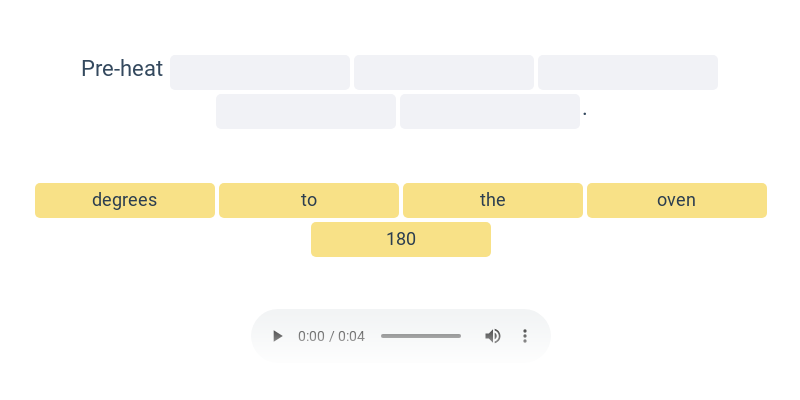Select the middle blank in the first row
800x400 pixels.
(444, 73)
